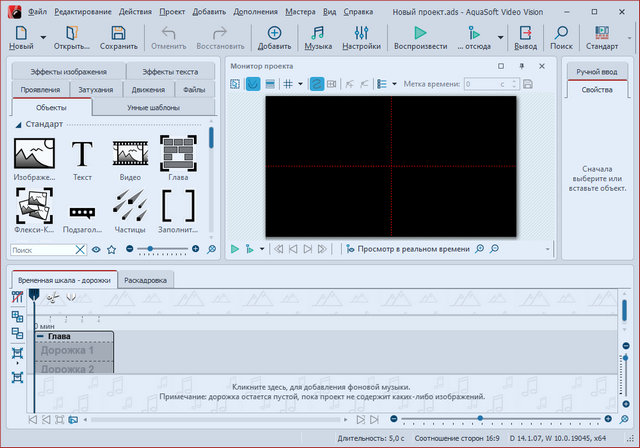This screenshot has width=640, height=448.
Task: Switch to the Раскадровка tab
Action: [x=145, y=280]
